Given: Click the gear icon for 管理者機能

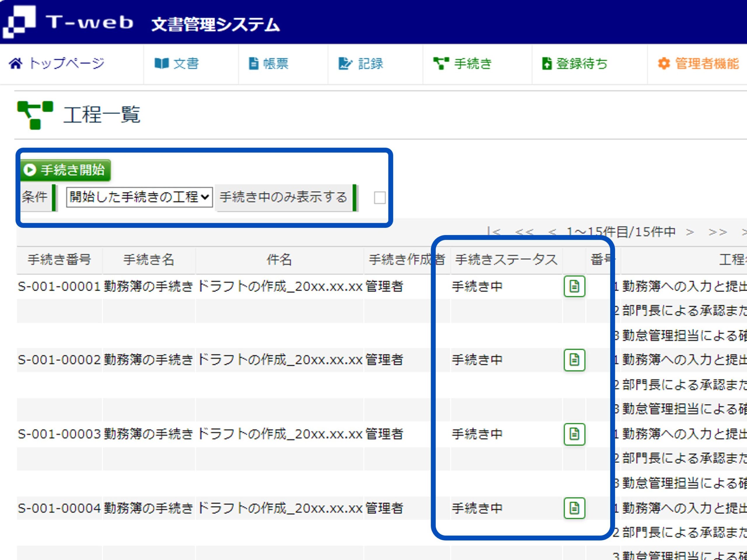Looking at the screenshot, I should point(664,64).
